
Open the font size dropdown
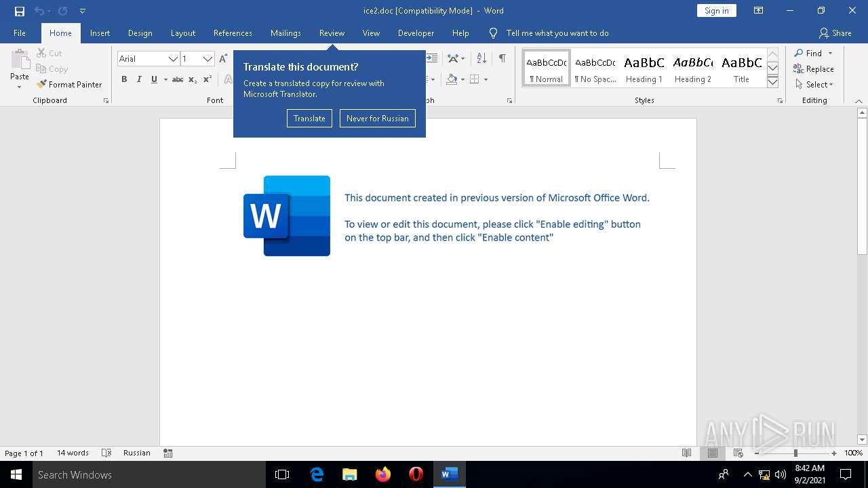208,59
